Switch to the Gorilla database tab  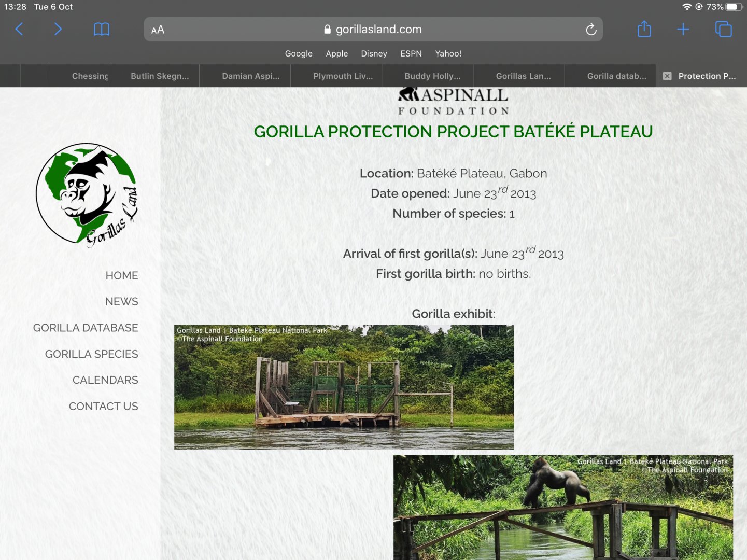click(x=616, y=76)
